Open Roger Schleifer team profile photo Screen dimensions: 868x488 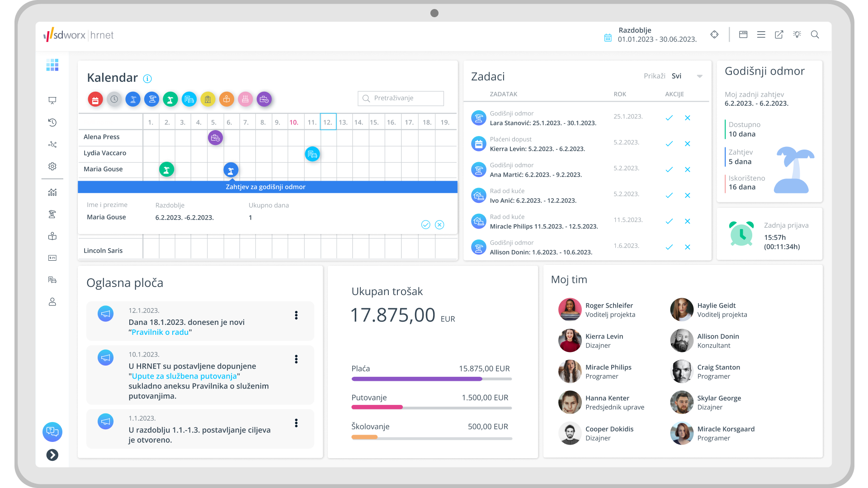point(570,310)
